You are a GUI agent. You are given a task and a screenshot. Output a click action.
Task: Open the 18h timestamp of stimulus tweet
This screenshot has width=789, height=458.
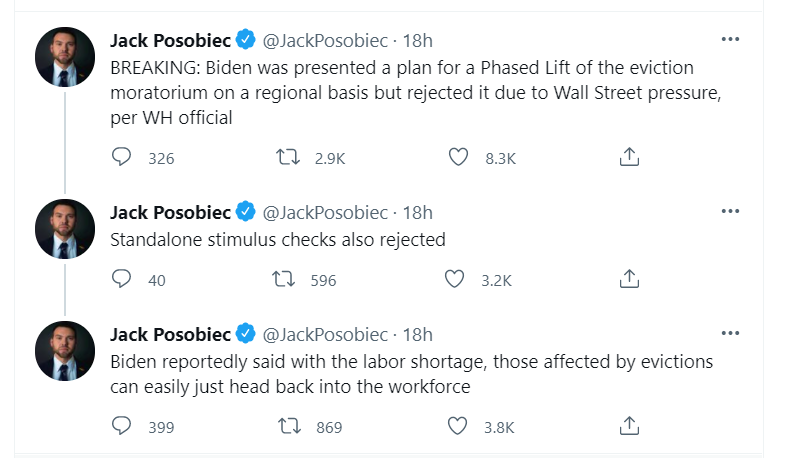pos(417,212)
